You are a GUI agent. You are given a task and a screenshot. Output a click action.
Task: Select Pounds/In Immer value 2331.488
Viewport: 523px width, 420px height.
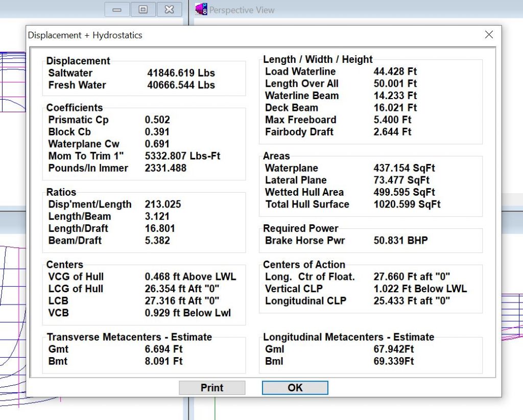(165, 168)
